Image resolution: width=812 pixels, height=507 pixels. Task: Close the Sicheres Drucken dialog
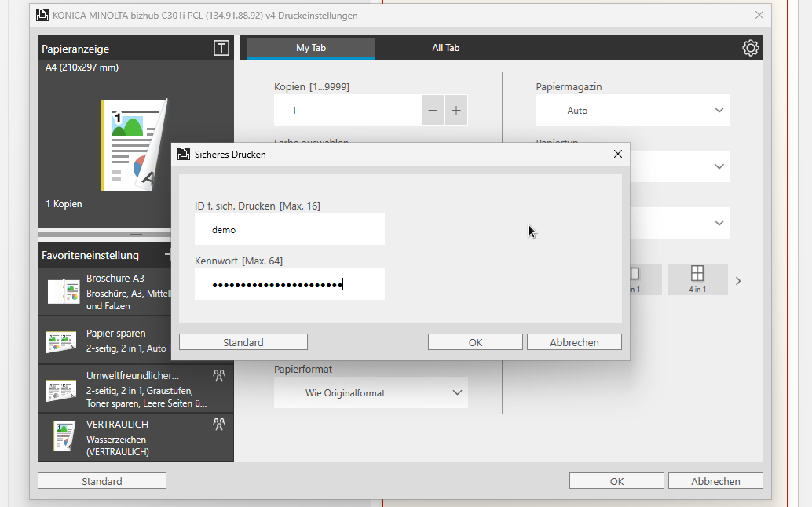618,155
